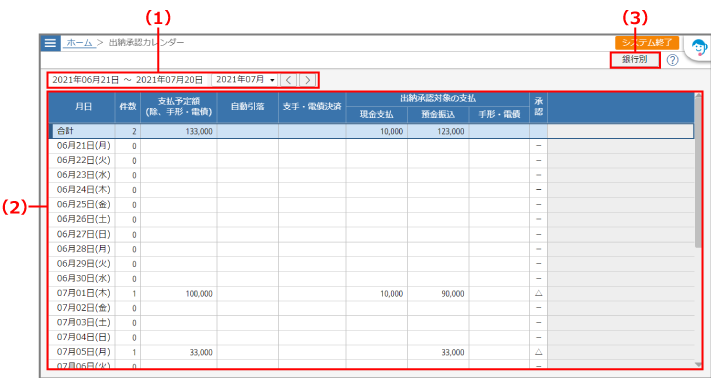Image resolution: width=711 pixels, height=378 pixels.
Task: Click the 現金支払 column header
Action: (376, 115)
